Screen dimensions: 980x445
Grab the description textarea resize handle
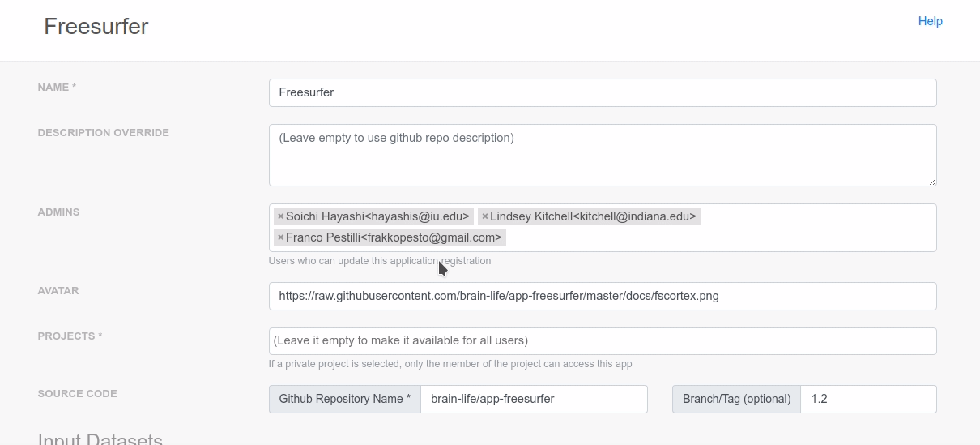(x=932, y=182)
